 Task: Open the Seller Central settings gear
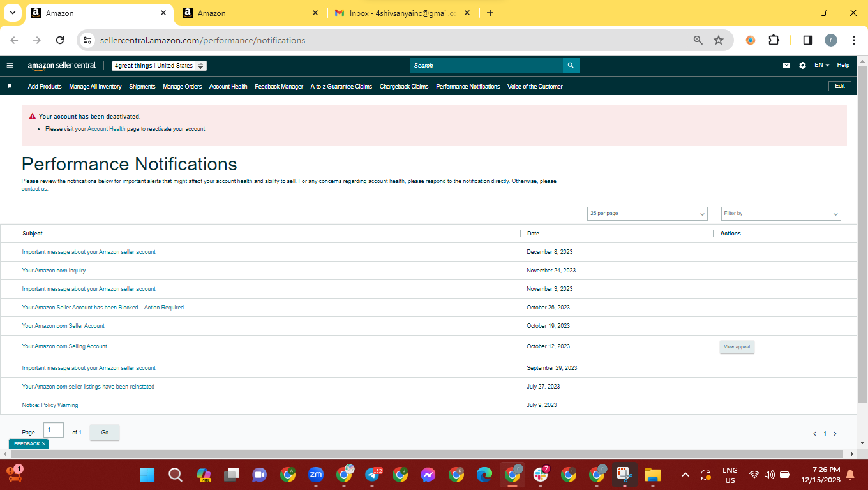pyautogui.click(x=802, y=65)
